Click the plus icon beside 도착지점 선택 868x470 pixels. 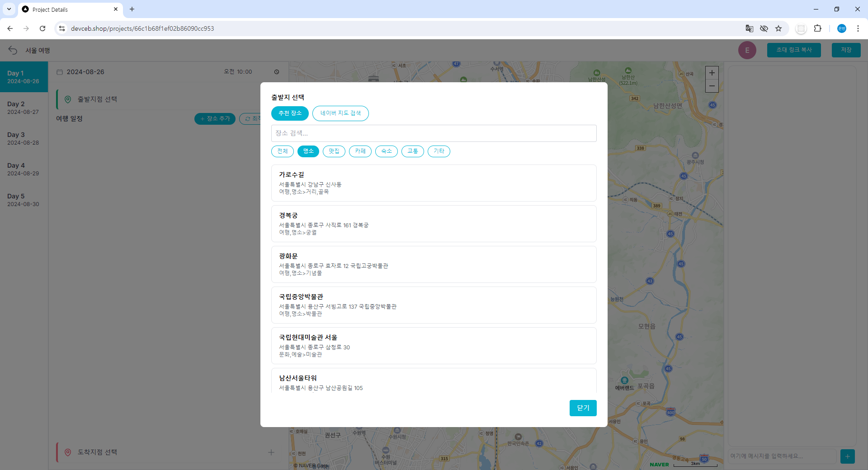(271, 452)
